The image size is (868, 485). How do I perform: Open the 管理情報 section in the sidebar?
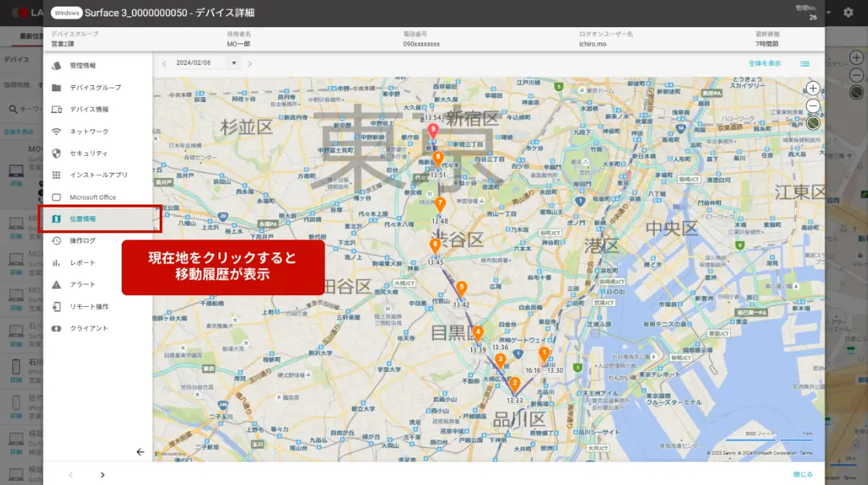(x=98, y=65)
